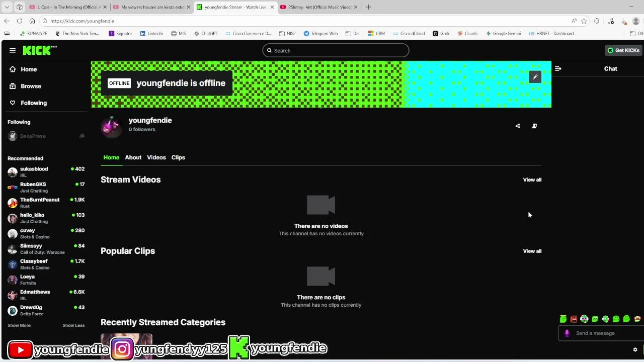This screenshot has height=362, width=644.
Task: Close the youngfendie Stream browser tab
Action: [x=272, y=7]
